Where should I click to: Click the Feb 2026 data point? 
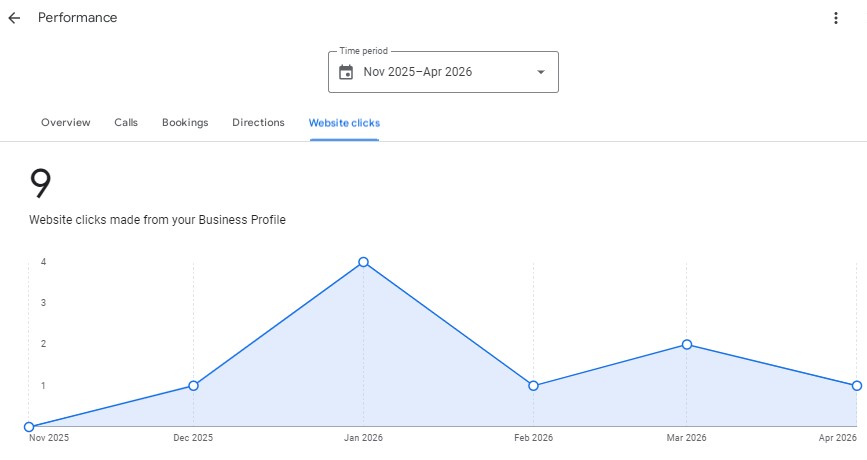click(x=533, y=385)
